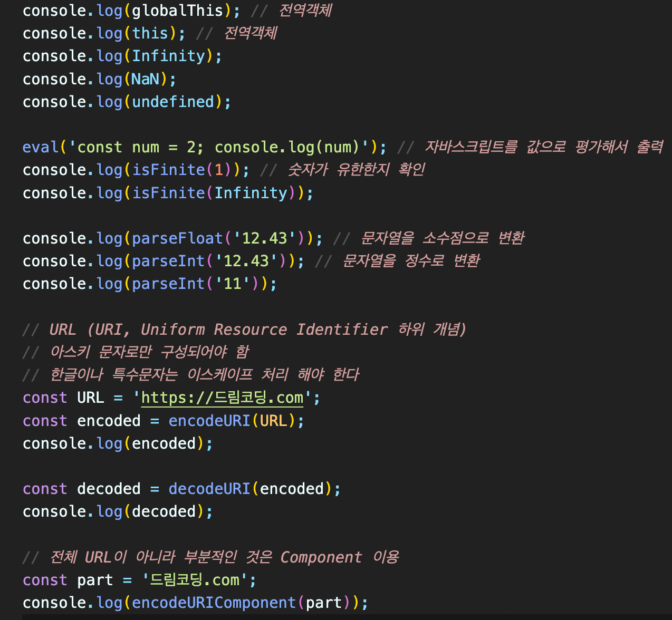Click the const URL variable name
The height and width of the screenshot is (620, 672).
(x=91, y=398)
